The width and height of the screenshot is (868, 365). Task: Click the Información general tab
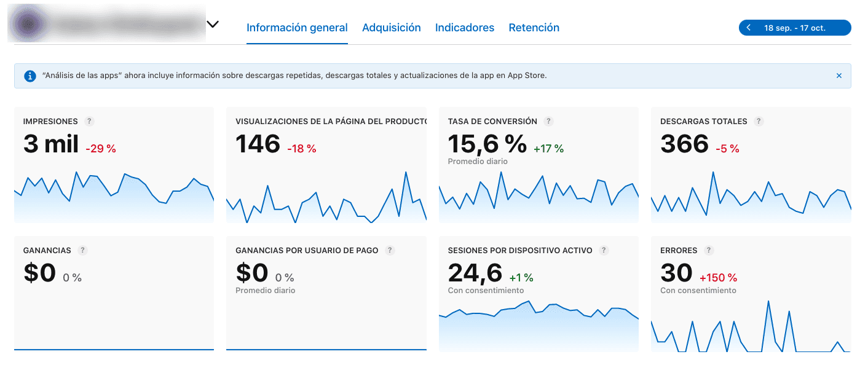pos(297,28)
